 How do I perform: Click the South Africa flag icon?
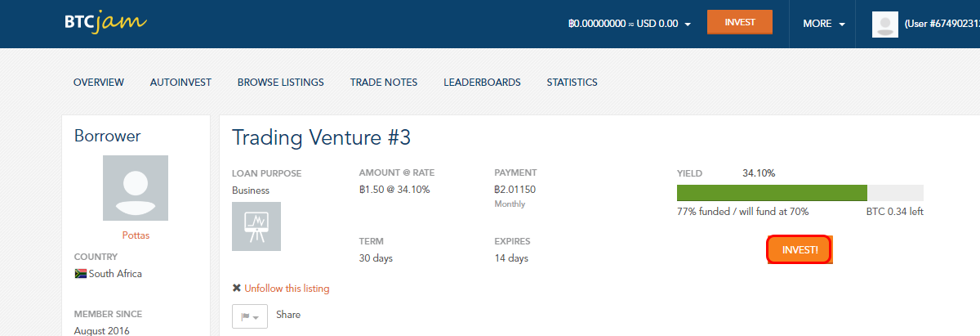pyautogui.click(x=80, y=274)
